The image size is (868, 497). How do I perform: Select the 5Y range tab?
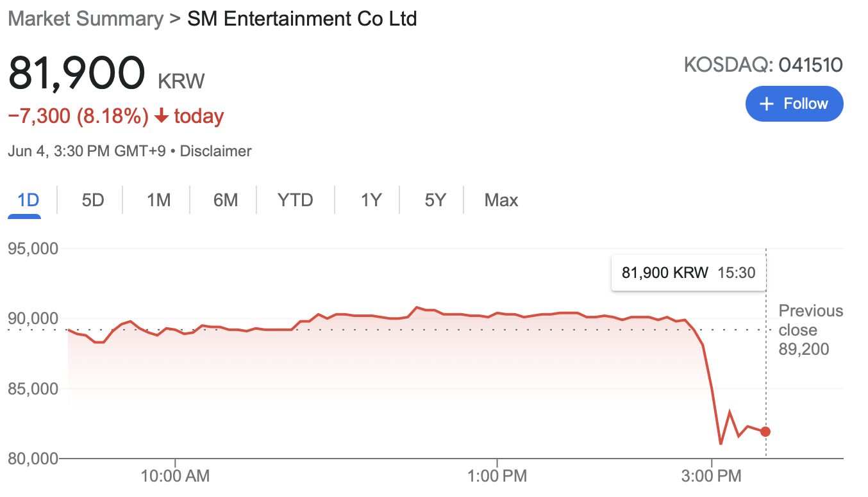point(435,200)
